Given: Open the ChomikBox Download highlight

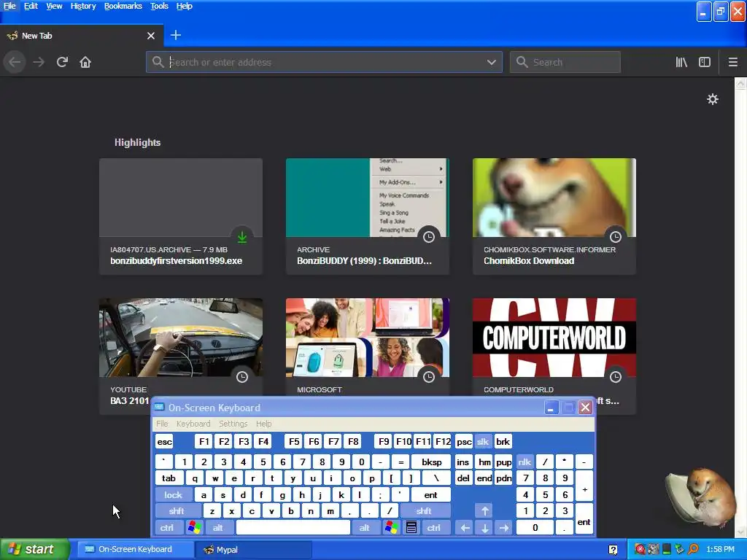Looking at the screenshot, I should [554, 217].
